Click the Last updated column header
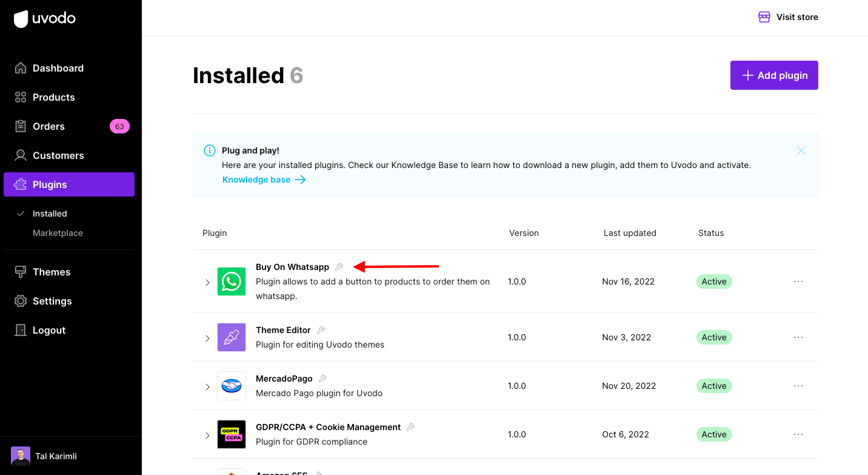This screenshot has width=868, height=475. 630,233
